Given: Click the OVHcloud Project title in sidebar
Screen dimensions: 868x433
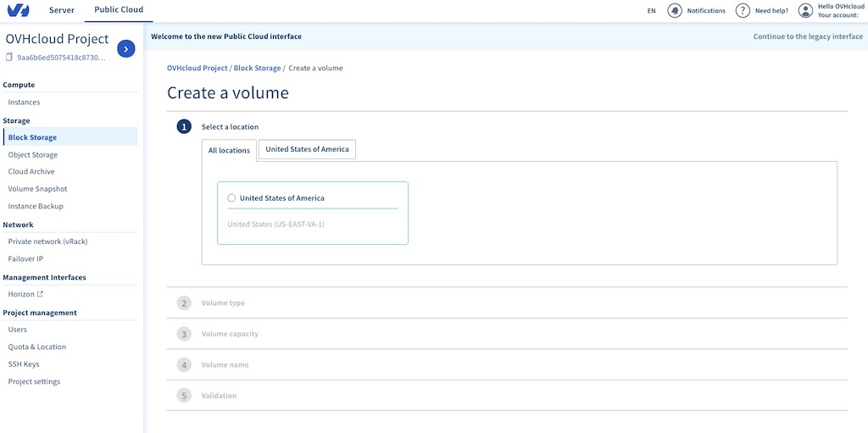Looking at the screenshot, I should pyautogui.click(x=57, y=39).
